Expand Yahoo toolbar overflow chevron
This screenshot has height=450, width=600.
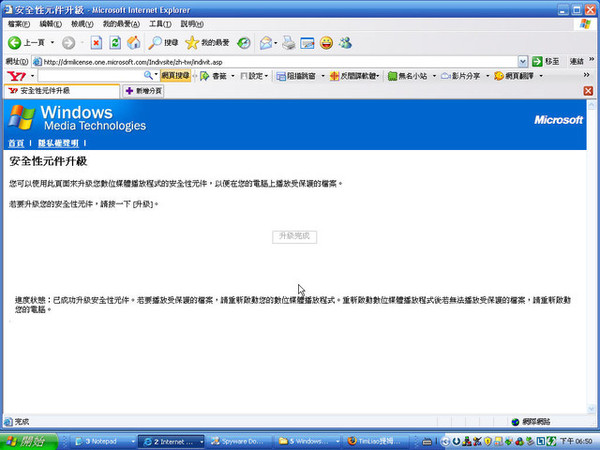pyautogui.click(x=587, y=75)
